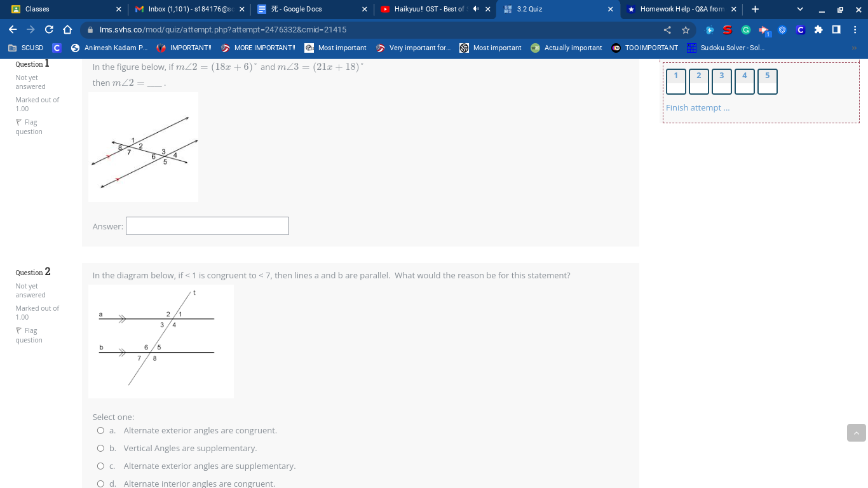
Task: Open the MORE IMPORTANT!! bookmark
Action: coord(258,48)
